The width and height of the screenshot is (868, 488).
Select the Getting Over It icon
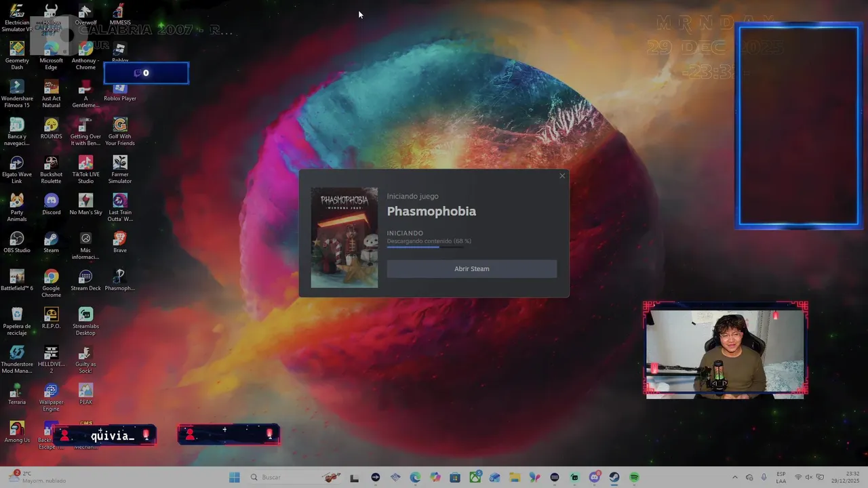coord(85,132)
